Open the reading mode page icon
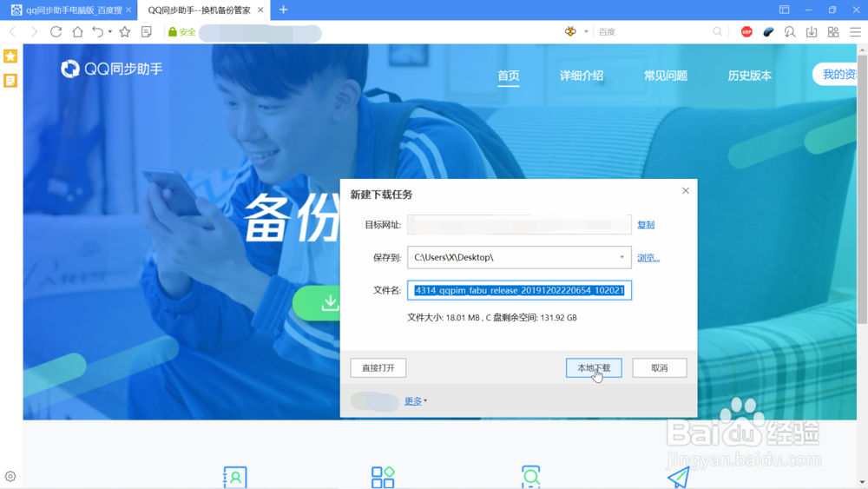868x489 pixels. 147,32
